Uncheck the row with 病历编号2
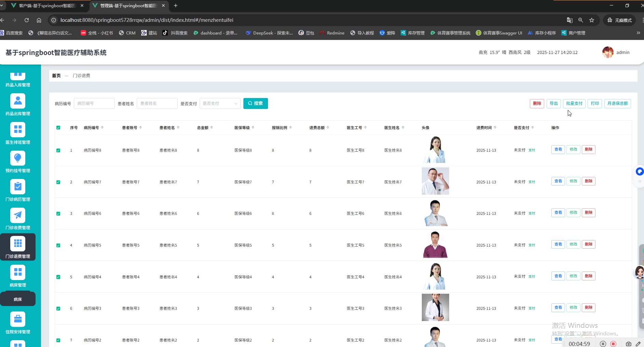Screen dimensions: 644x347 (58, 340)
